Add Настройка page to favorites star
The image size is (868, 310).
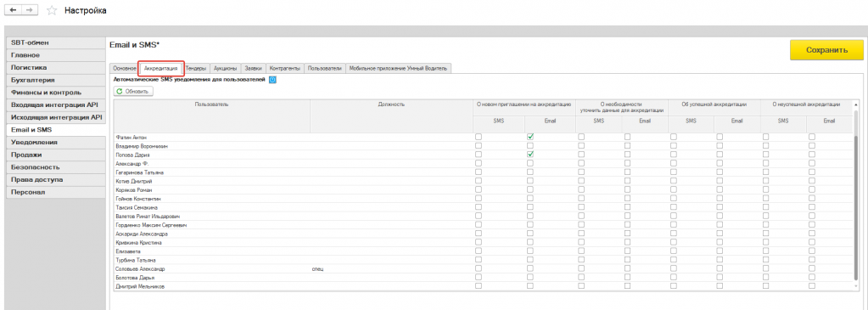point(52,10)
